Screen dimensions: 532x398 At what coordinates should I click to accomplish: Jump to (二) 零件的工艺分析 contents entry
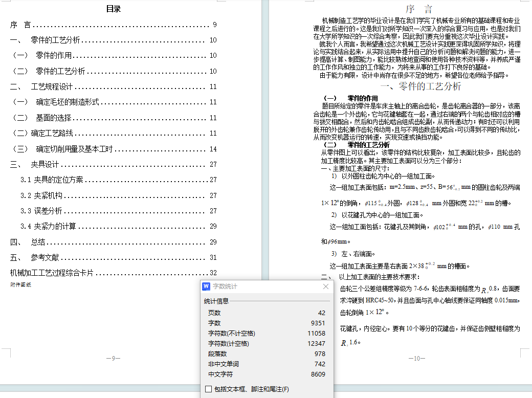114,71
